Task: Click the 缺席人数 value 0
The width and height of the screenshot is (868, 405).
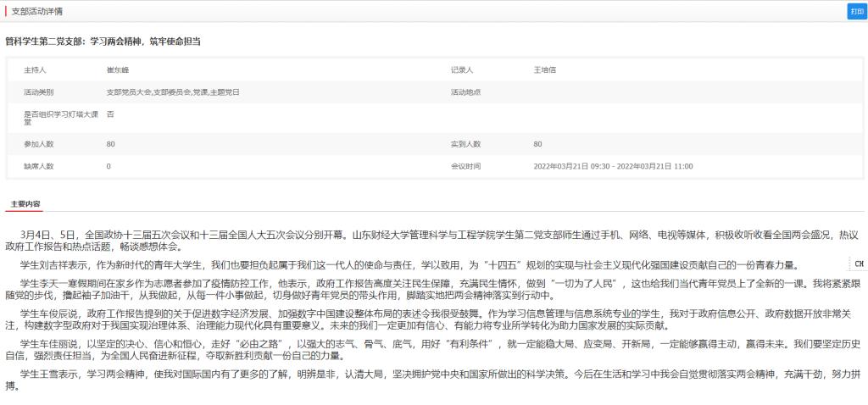Action: pyautogui.click(x=108, y=166)
